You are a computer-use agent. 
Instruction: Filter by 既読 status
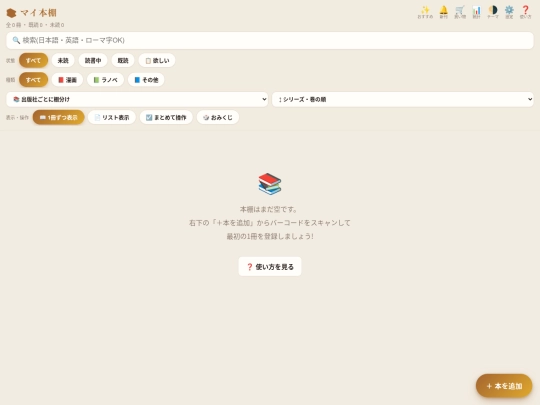123,60
